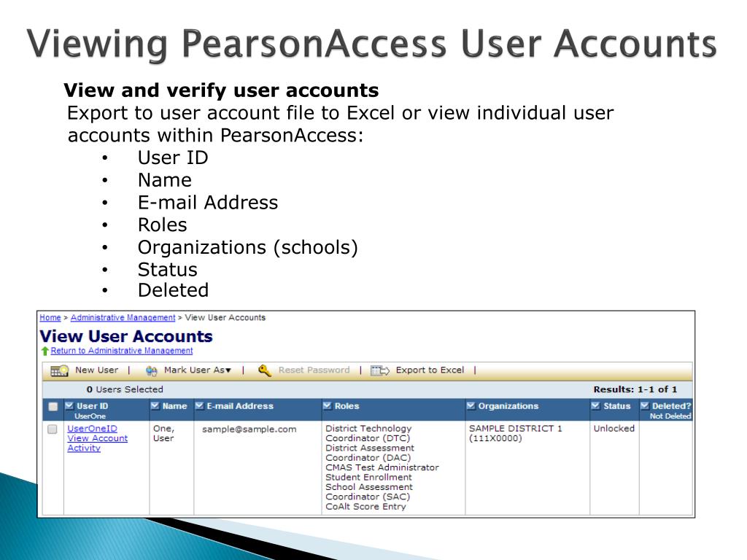Click the Mark User As icon
747x560 pixels.
pyautogui.click(x=152, y=370)
